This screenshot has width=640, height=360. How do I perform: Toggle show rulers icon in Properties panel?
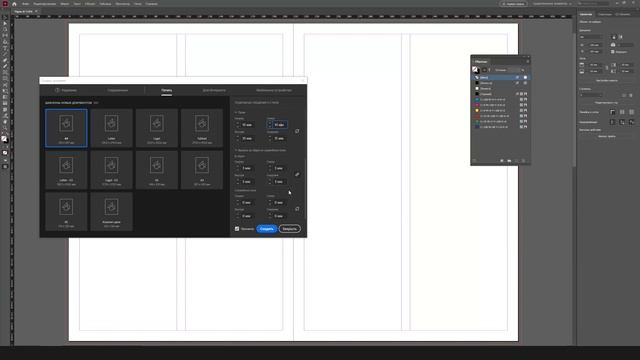(613, 112)
